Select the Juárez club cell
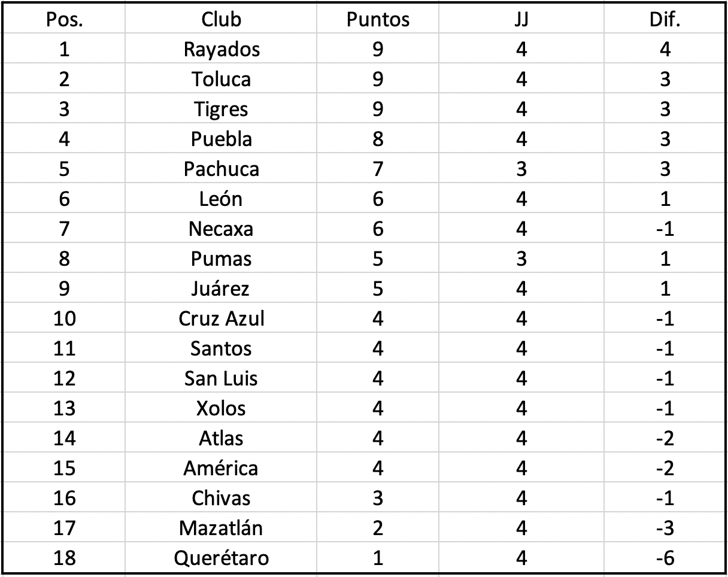The width and height of the screenshot is (728, 577). (x=221, y=288)
